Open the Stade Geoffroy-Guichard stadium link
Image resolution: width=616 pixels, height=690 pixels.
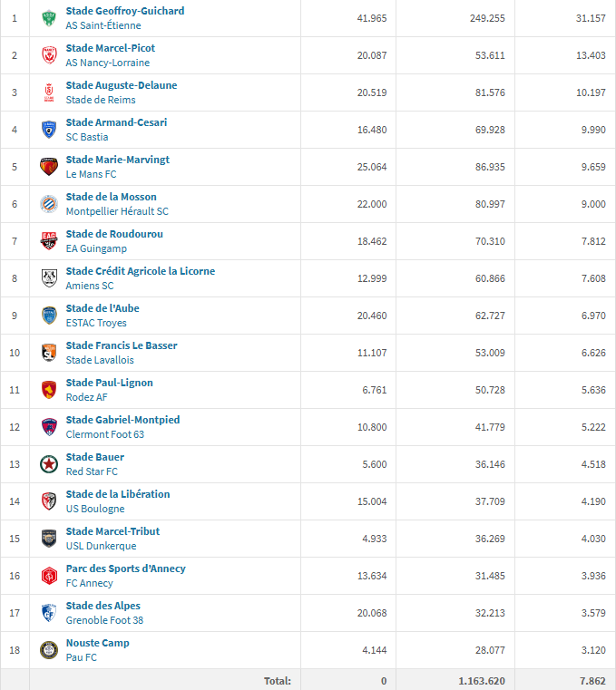125,11
